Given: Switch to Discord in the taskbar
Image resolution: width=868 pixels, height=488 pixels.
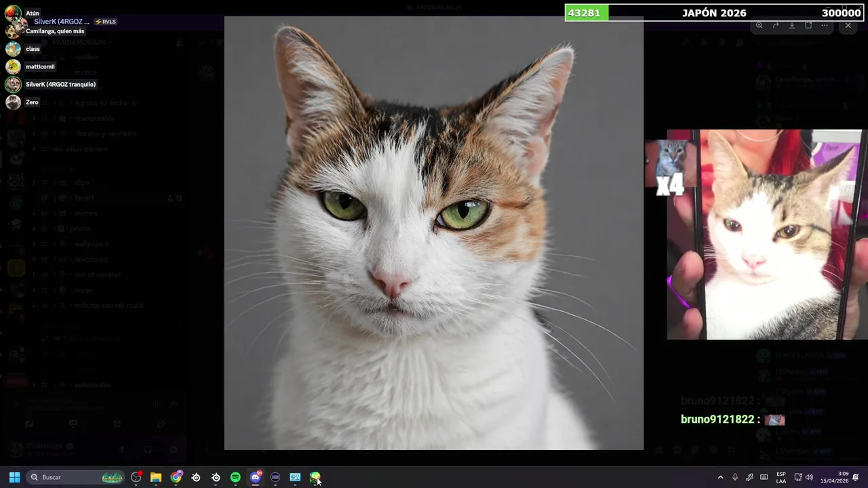Looking at the screenshot, I should coord(256,477).
